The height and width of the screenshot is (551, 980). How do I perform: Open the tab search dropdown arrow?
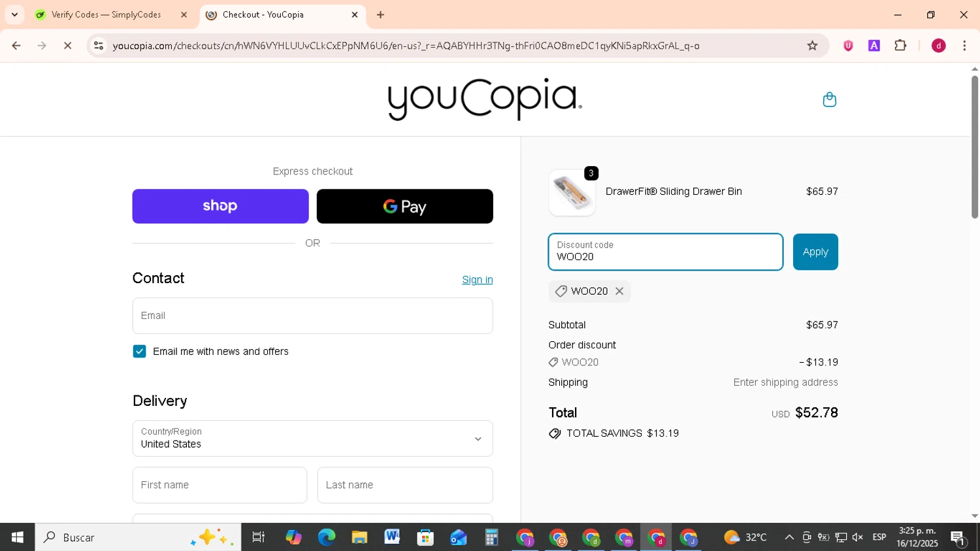[x=14, y=14]
